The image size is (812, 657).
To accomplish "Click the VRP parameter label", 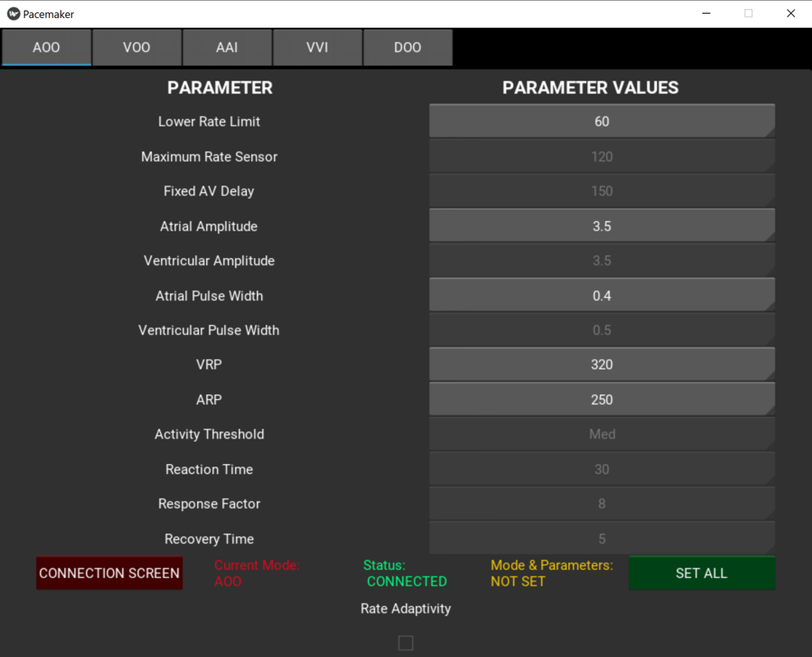I will point(209,365).
